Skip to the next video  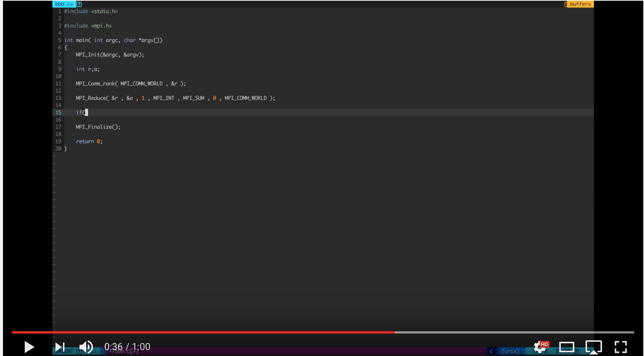click(60, 347)
